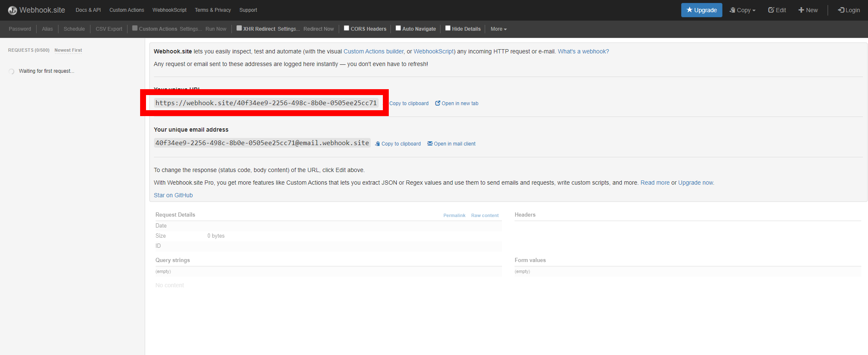Select the unique email address text
The height and width of the screenshot is (355, 868).
tap(262, 143)
